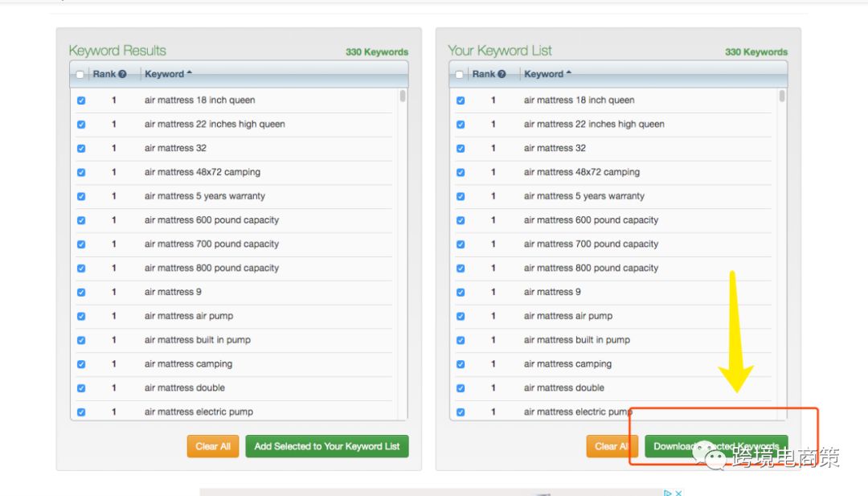The image size is (868, 496).
Task: Uncheck 'air mattress 22 inches high queen' in Your Keyword List
Action: [461, 125]
